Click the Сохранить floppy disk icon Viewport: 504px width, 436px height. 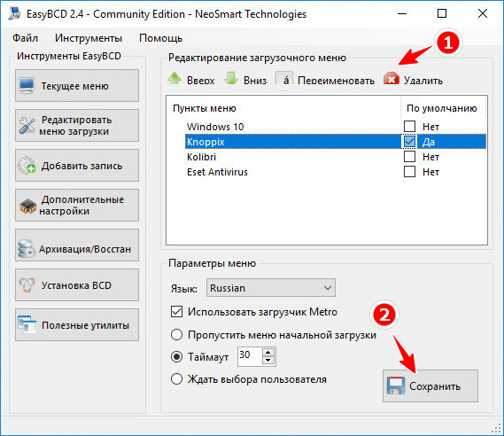(x=396, y=385)
